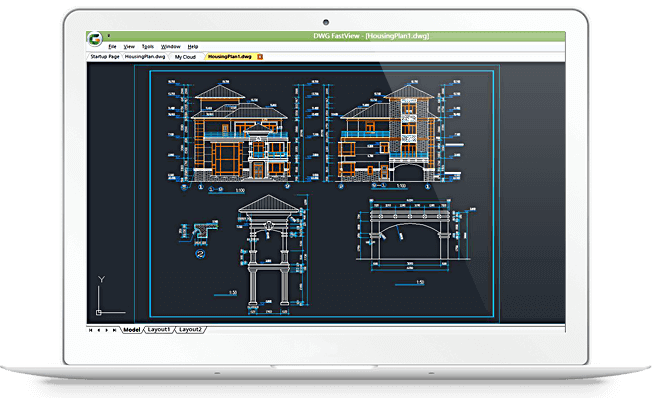The width and height of the screenshot is (652, 398).
Task: Switch to the Layout2 tab
Action: [190, 330]
